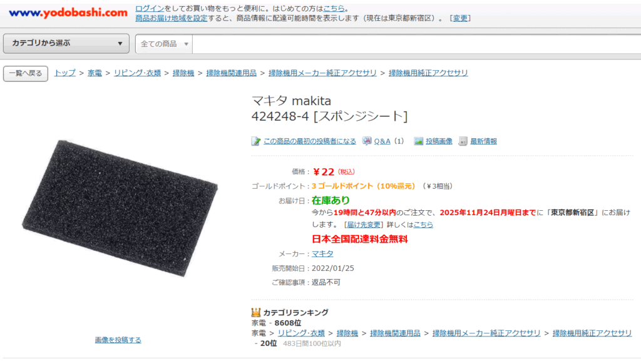
Task: Click the yodobashi.com logo
Action: pos(68,13)
